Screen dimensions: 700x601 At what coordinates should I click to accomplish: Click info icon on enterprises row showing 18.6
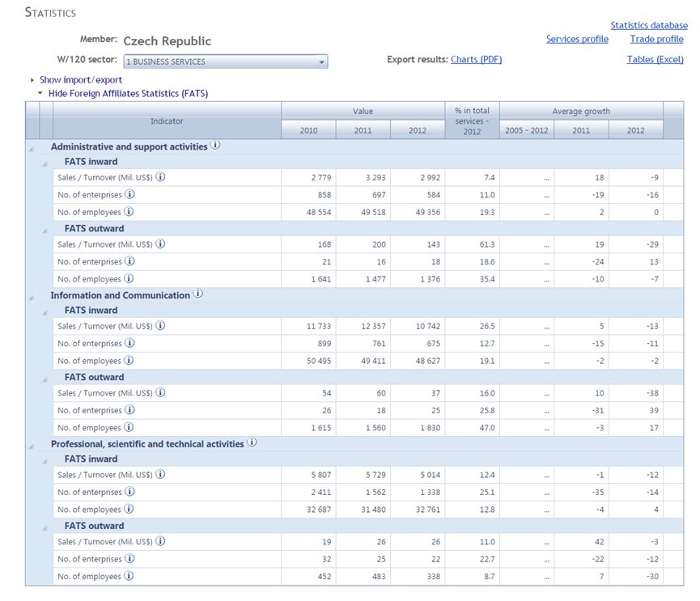[x=129, y=261]
